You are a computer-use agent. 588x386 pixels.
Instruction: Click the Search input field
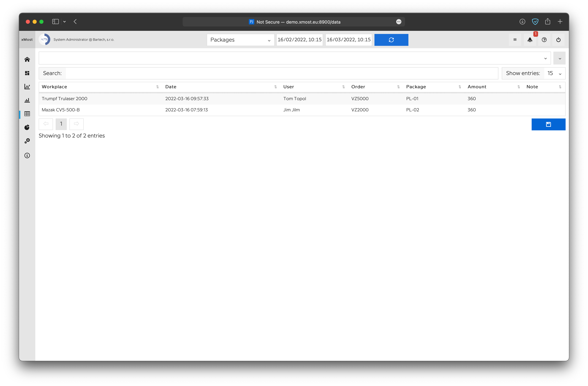coord(281,73)
